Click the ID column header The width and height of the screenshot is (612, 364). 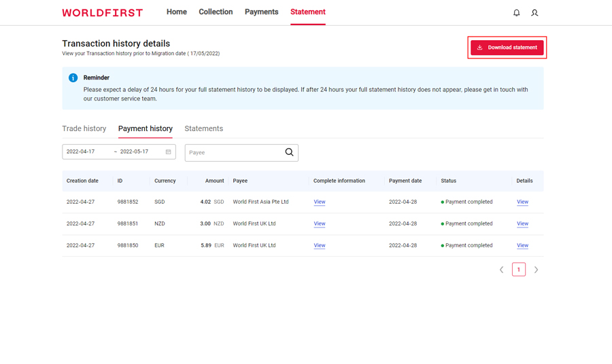pos(120,181)
